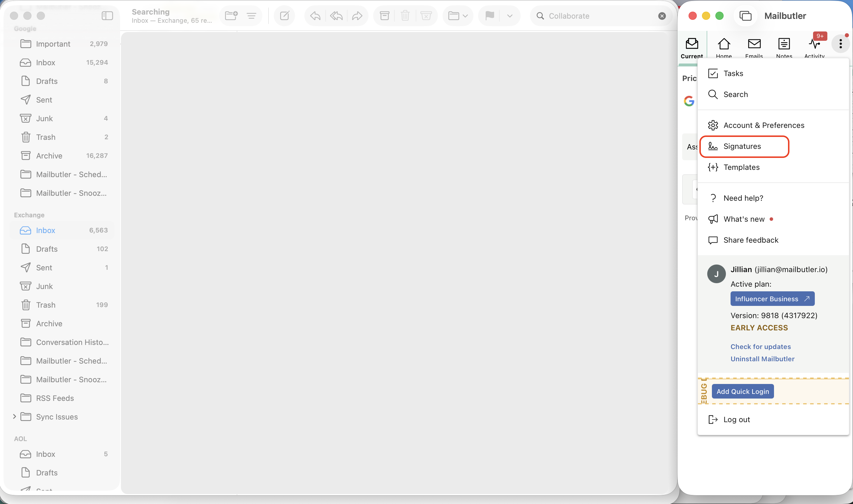Screen dimensions: 853x504
Task: Open the filter messages icon
Action: point(252,16)
